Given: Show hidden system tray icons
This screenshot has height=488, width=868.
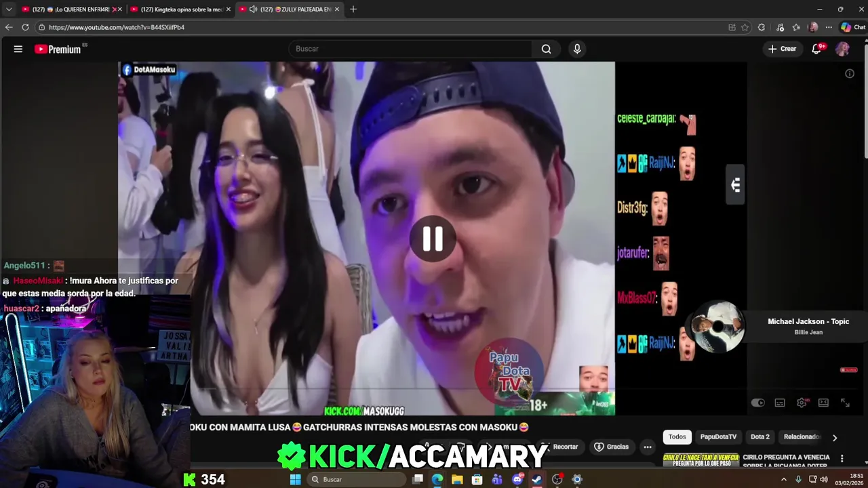Looking at the screenshot, I should pos(784,479).
